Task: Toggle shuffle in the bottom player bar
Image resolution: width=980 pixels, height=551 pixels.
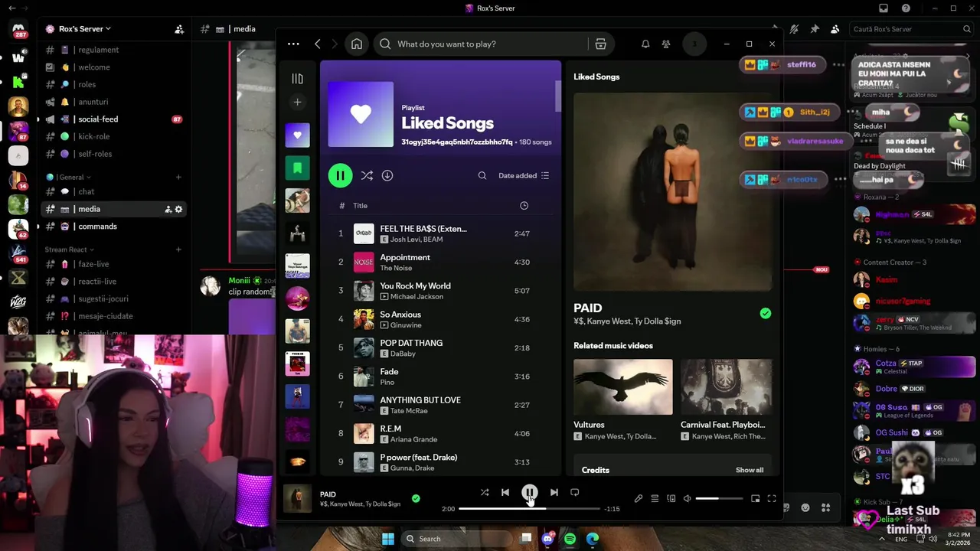Action: tap(484, 492)
